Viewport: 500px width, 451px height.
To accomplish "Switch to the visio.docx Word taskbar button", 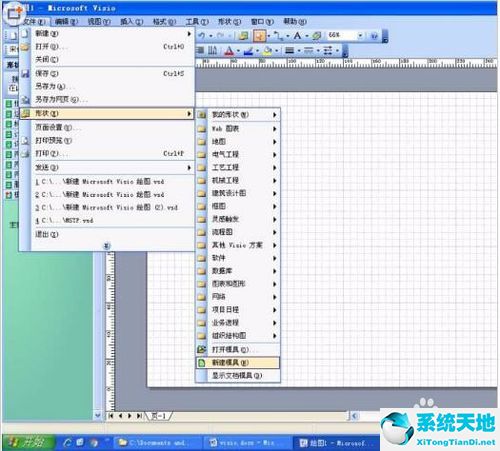I will 247,443.
